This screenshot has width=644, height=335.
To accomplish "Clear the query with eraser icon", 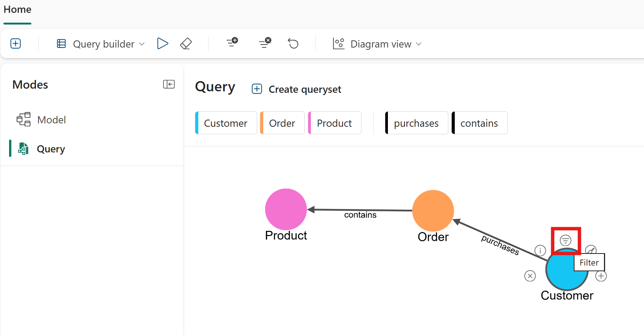I will point(186,44).
